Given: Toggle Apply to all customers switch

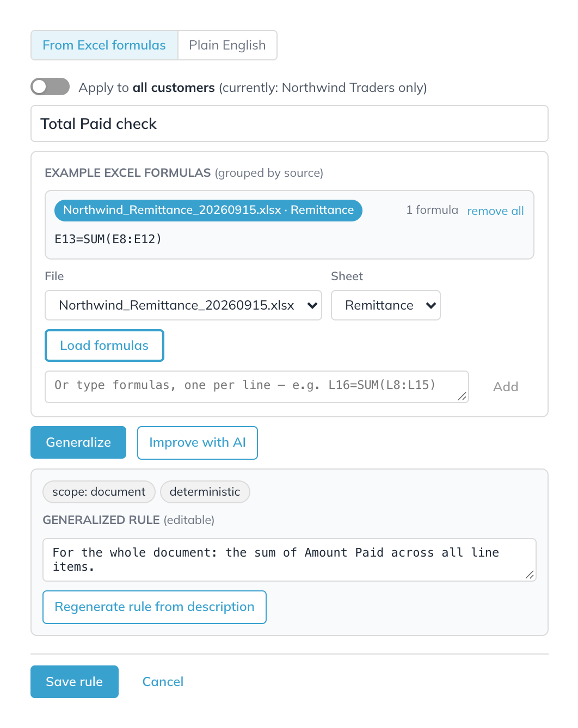Looking at the screenshot, I should (x=50, y=87).
